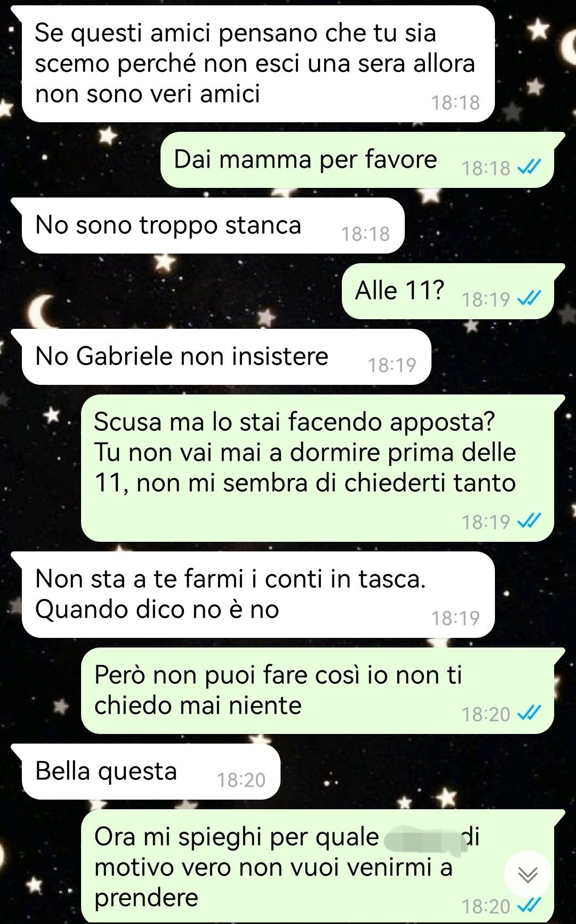Screen dimensions: 576x924
Task: Tap read ticks on 'Ora mi spieghi' message
Action: coord(530,906)
